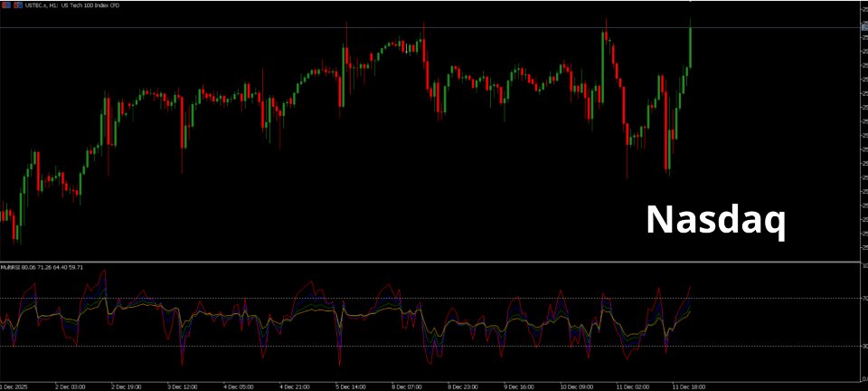Select the '2 Dec 03:00' time axis label
Screen dimensions: 868x391
tap(71, 386)
